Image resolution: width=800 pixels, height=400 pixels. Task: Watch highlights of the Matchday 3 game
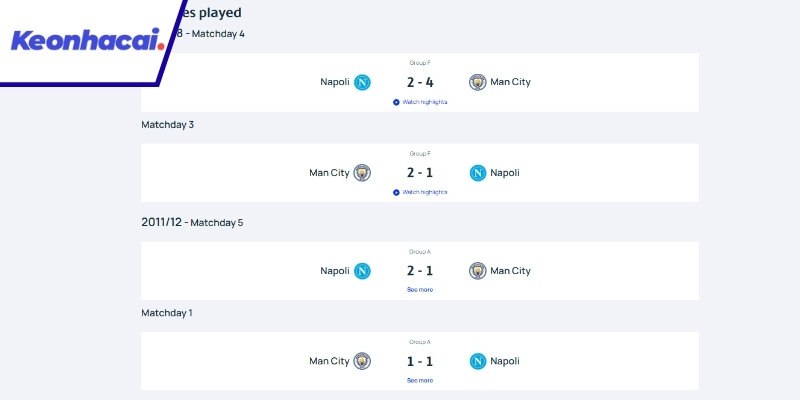[x=420, y=192]
